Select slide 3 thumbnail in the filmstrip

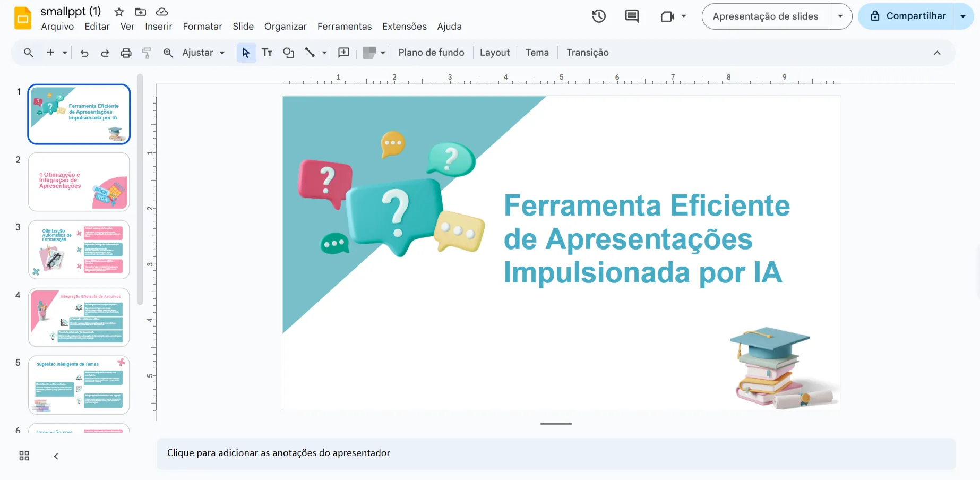[x=79, y=250]
